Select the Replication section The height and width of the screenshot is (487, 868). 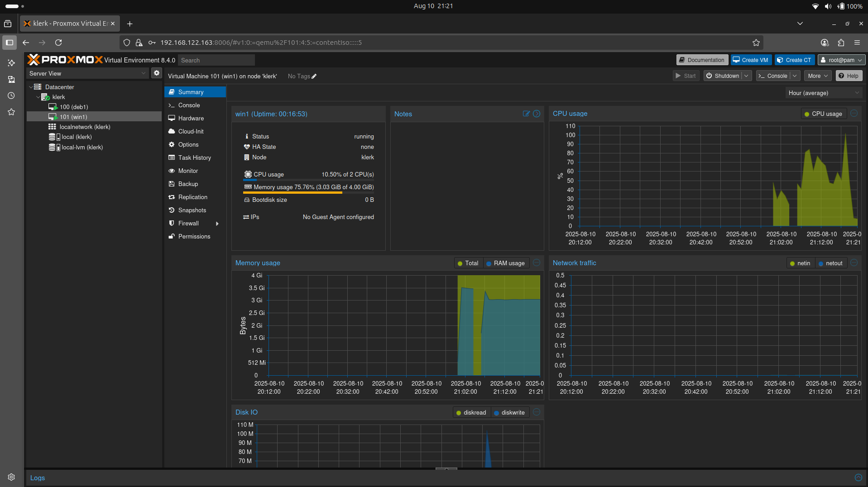click(192, 197)
